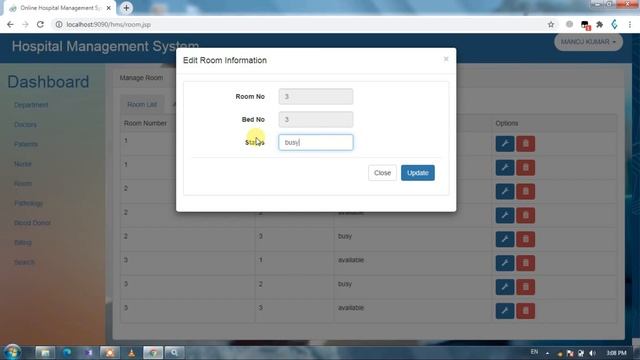Open the MANOJ KUMAR user dropdown
640x360 pixels.
[588, 42]
